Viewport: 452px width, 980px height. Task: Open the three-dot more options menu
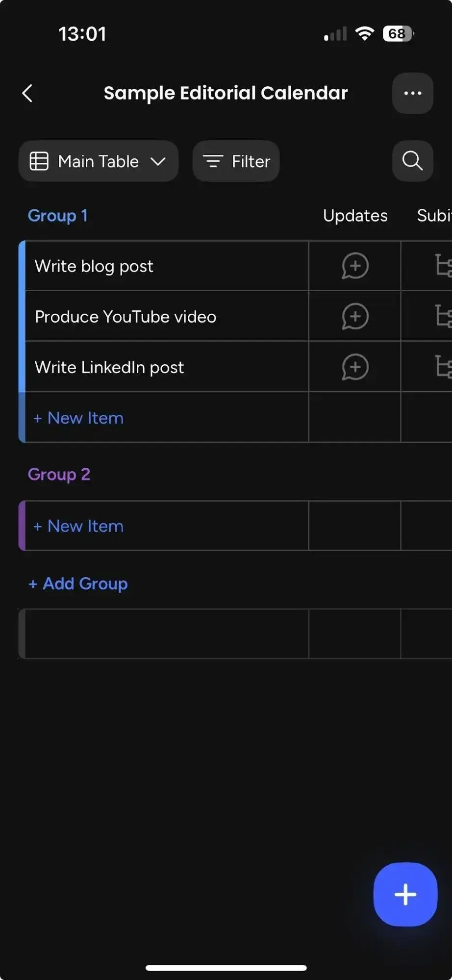coord(412,93)
